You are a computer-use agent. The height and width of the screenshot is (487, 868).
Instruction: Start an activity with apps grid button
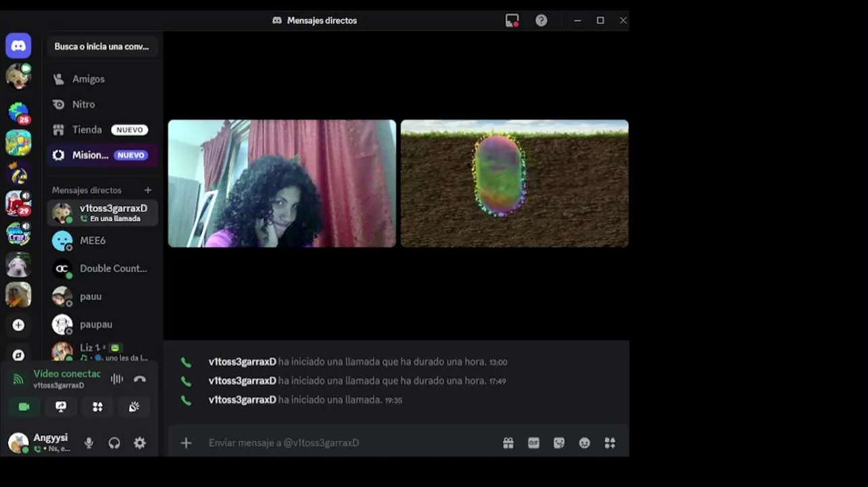pyautogui.click(x=97, y=407)
